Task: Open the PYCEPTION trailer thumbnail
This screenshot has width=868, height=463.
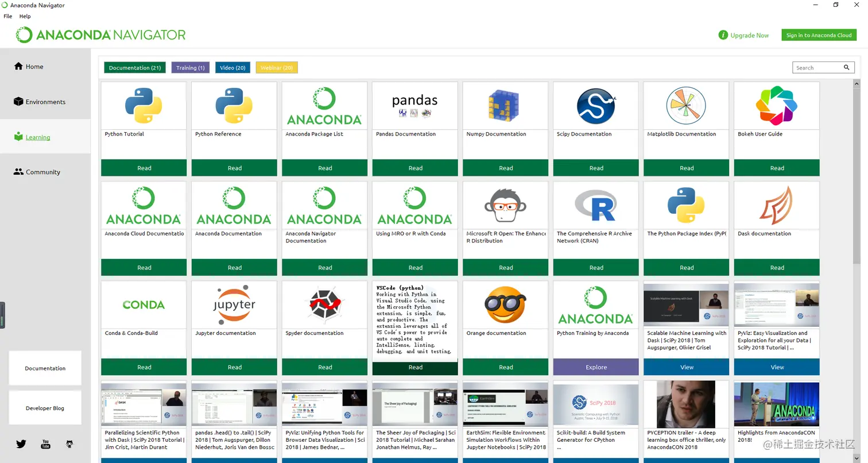Action: [x=686, y=404]
